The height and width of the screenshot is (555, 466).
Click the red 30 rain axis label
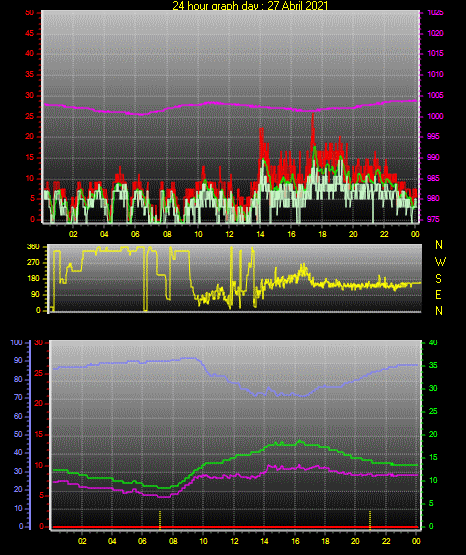pos(39,342)
